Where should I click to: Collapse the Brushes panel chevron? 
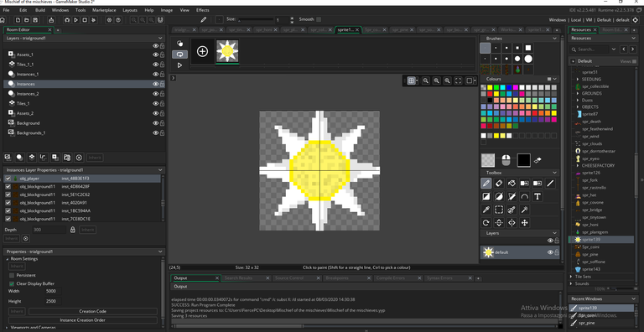point(555,39)
